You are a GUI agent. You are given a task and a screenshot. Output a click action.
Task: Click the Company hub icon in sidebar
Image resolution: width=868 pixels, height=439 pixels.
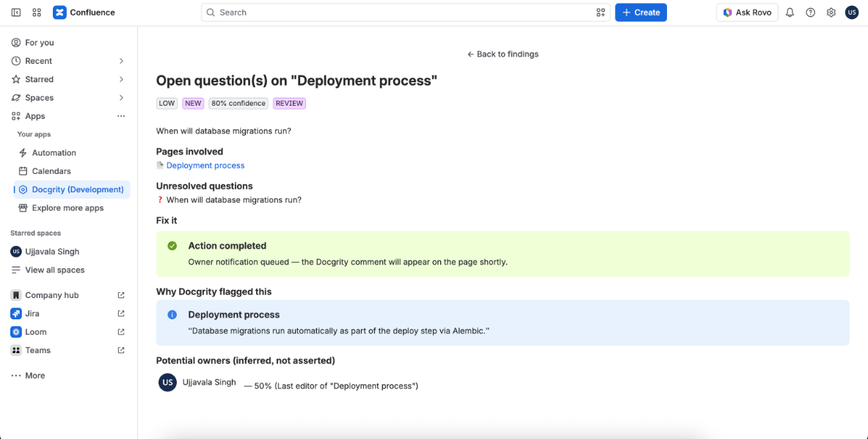click(x=16, y=295)
